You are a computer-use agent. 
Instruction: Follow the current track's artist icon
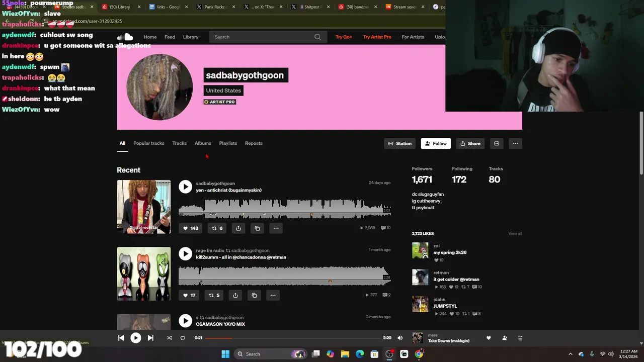pos(505,338)
